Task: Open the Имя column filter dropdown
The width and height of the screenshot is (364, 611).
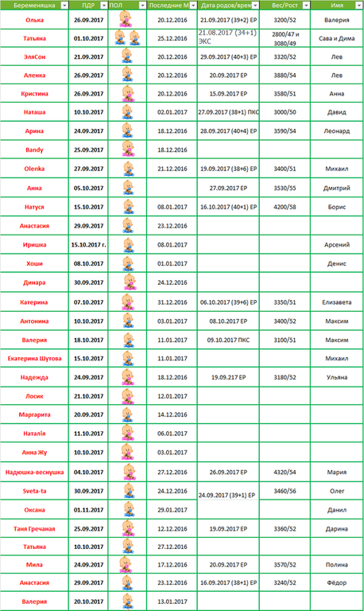Action: (x=359, y=5)
